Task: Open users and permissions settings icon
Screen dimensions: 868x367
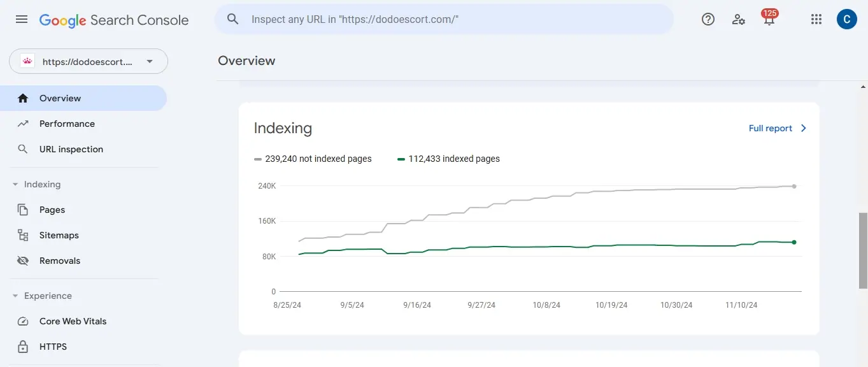Action: coord(738,19)
